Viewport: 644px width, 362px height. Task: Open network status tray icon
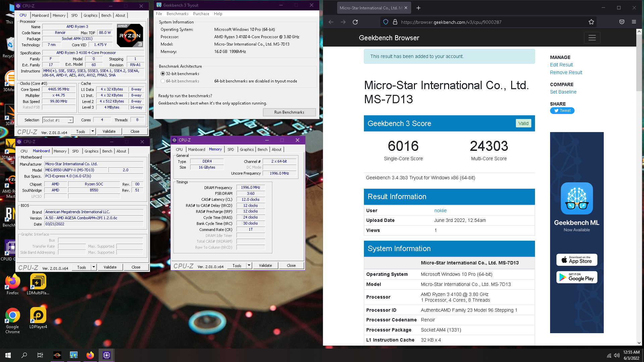[609, 355]
